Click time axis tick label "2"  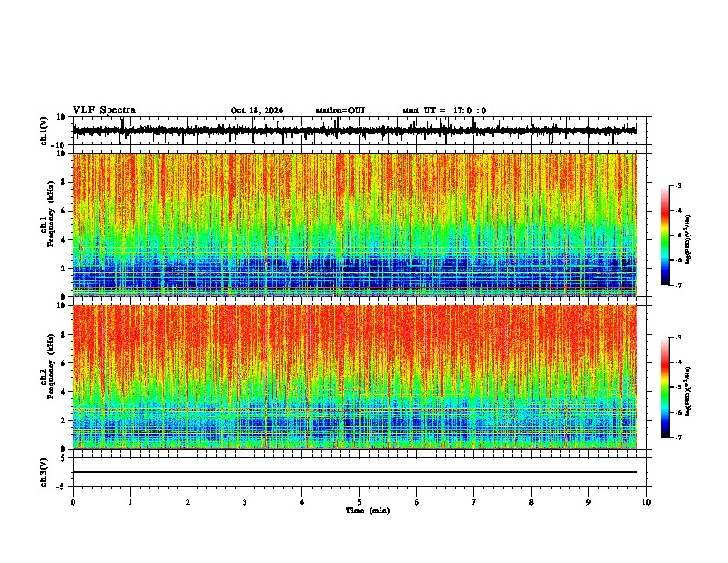click(x=188, y=502)
